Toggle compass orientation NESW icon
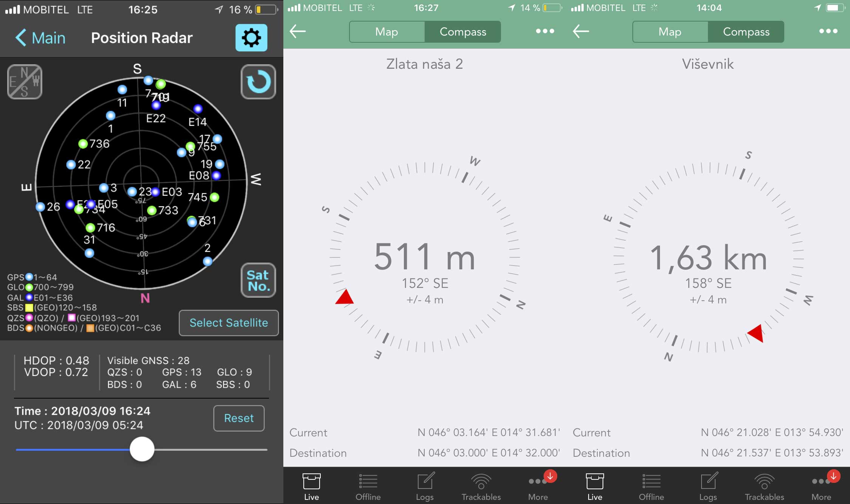 coord(25,82)
